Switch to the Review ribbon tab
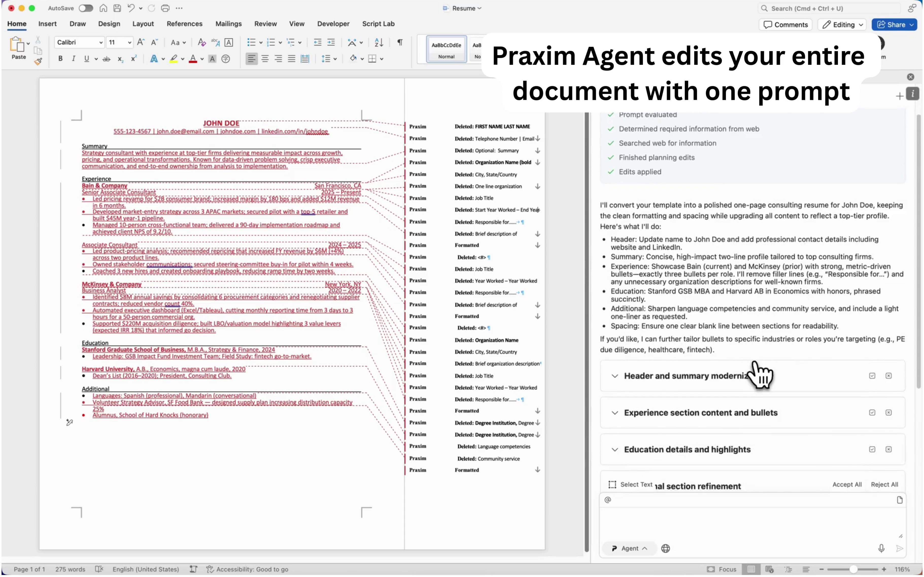This screenshot has width=924, height=577. (x=265, y=24)
